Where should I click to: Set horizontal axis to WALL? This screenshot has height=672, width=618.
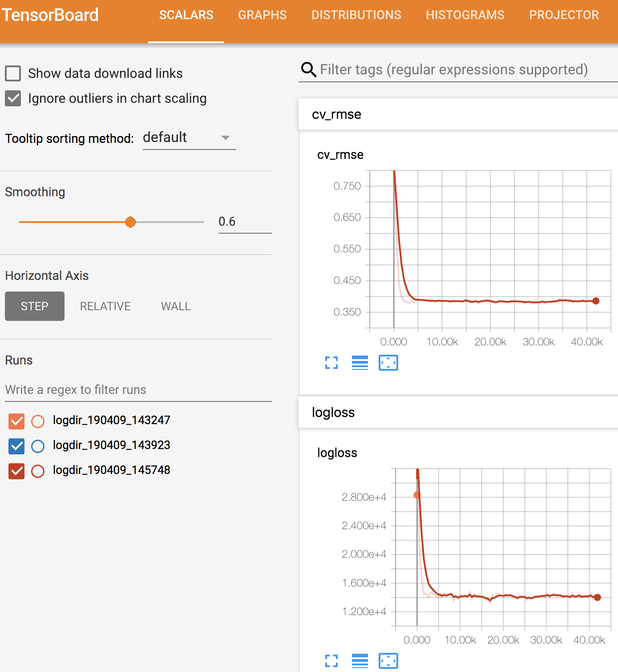click(x=176, y=306)
